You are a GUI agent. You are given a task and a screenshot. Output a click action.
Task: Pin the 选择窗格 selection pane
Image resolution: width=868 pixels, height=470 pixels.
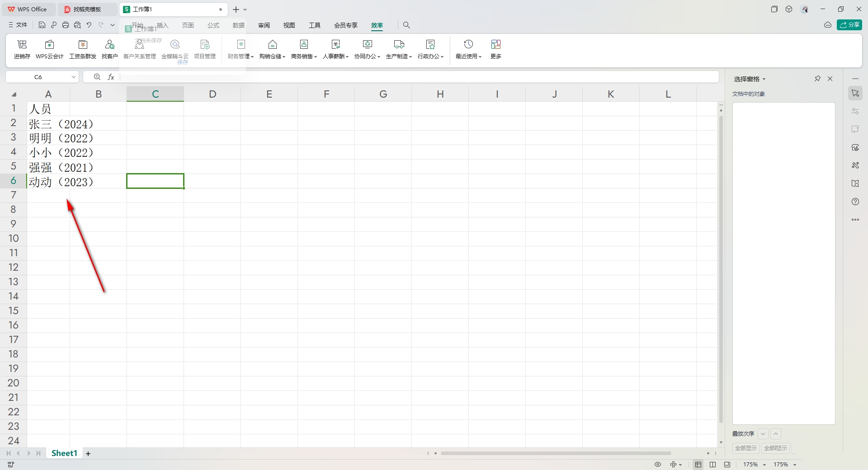(817, 79)
